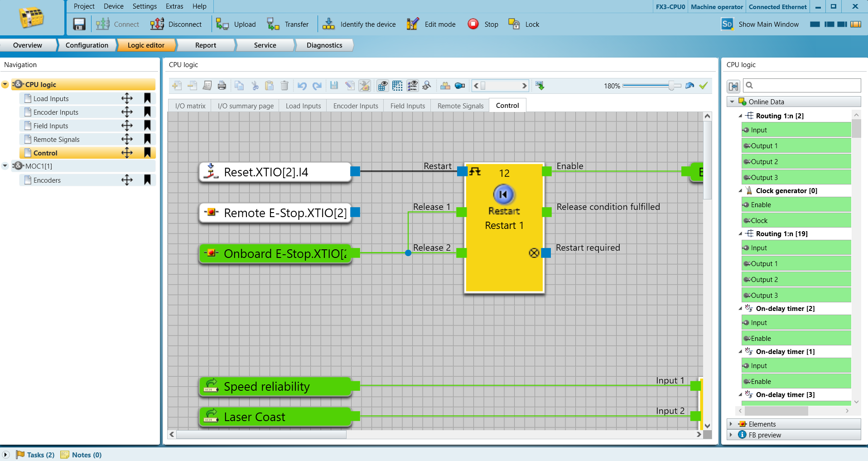Image resolution: width=868 pixels, height=461 pixels.
Task: Click the add new page icon
Action: click(177, 85)
